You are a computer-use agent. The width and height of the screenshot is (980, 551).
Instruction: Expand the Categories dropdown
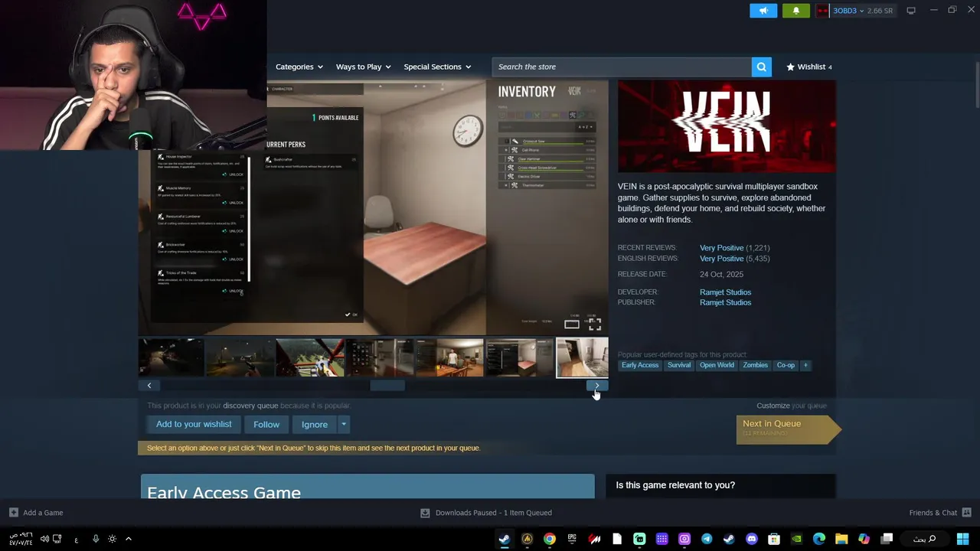(299, 67)
